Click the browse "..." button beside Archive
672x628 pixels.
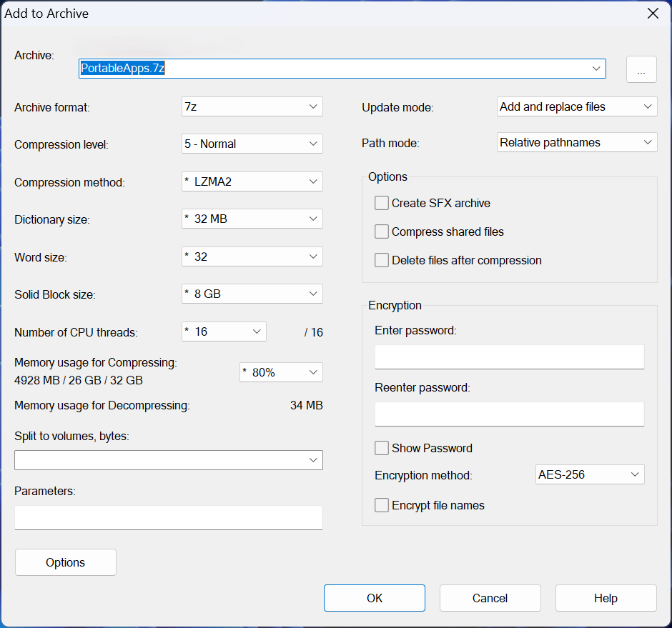(641, 69)
